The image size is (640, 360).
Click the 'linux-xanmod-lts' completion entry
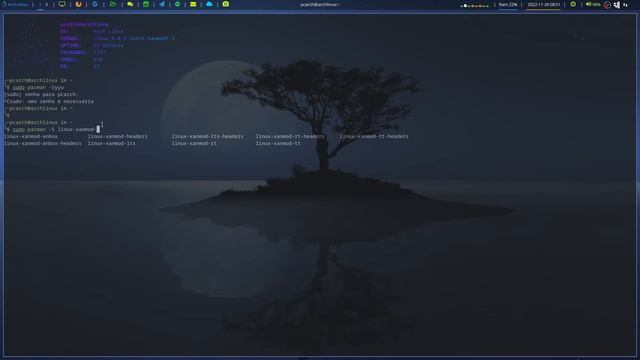pos(111,143)
